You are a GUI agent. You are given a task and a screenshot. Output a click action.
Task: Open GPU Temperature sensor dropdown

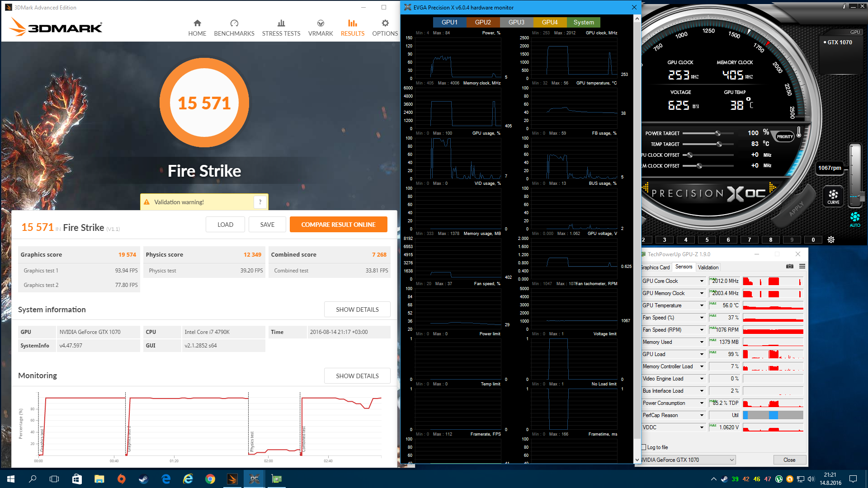point(702,305)
